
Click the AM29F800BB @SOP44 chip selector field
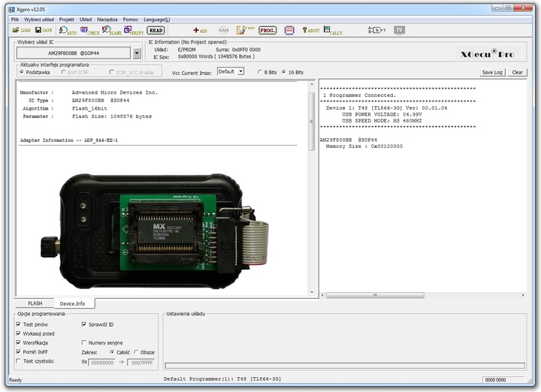(74, 53)
